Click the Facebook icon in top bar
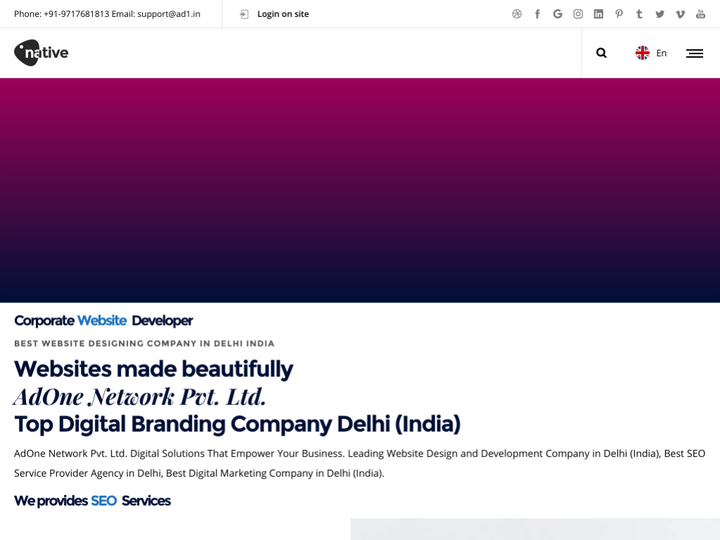Image resolution: width=720 pixels, height=540 pixels. pos(537,14)
